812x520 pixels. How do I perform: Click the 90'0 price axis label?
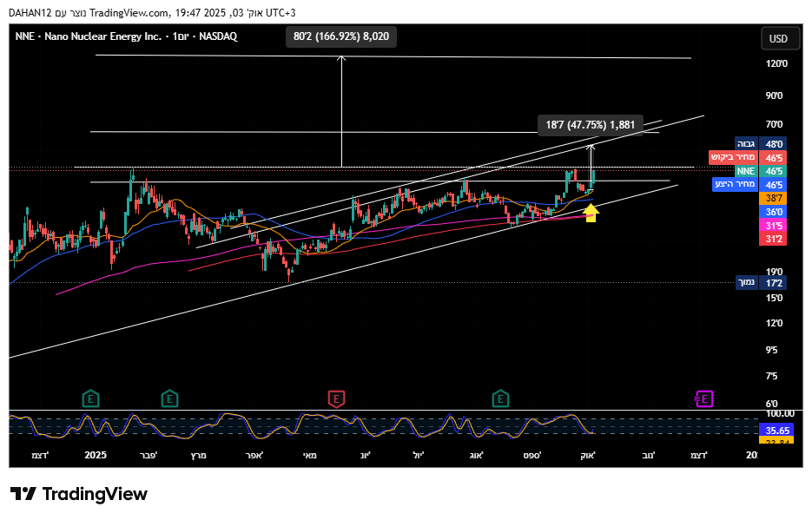tap(774, 95)
